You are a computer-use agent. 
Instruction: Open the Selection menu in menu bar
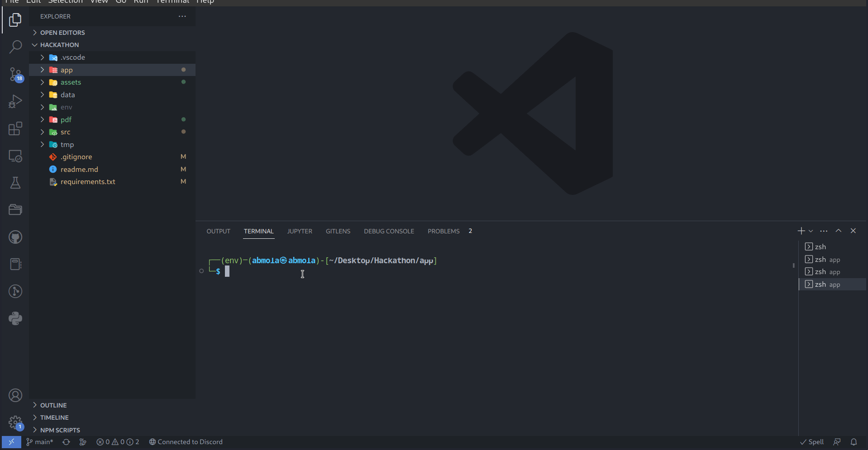pos(66,2)
